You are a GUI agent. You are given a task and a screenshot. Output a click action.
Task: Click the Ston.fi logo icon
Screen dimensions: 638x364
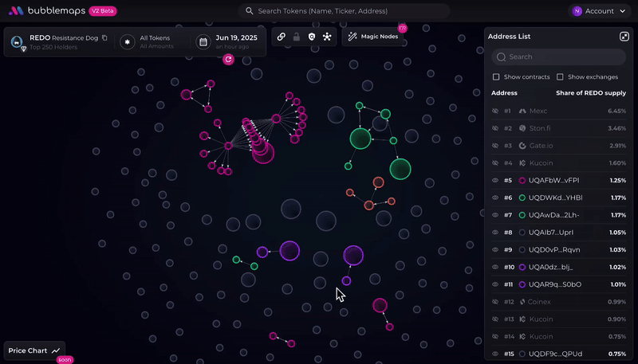(x=522, y=128)
